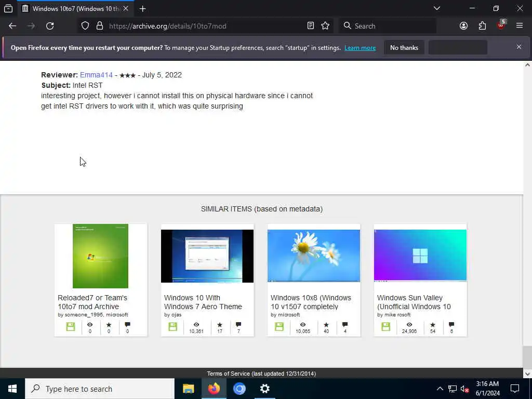Screen dimensions: 532x399
Task: Close the Windows 10to7 tab
Action: tap(126, 8)
